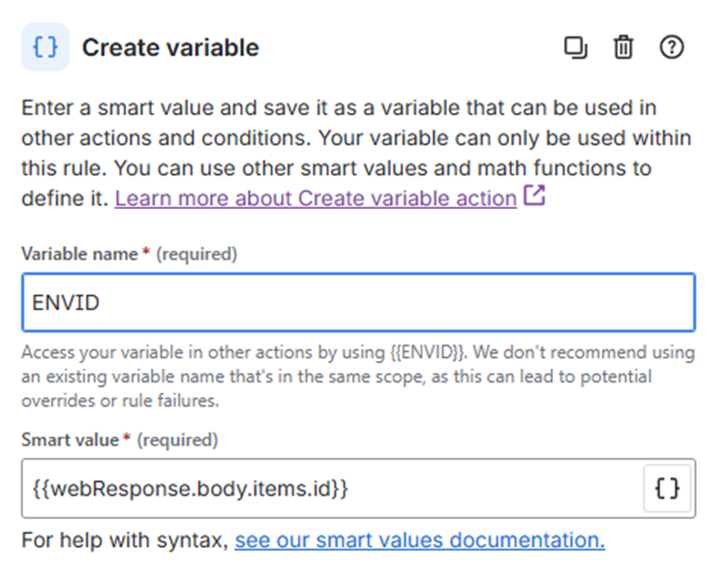Focus the Variable name field containing ENVID
728x573 pixels.
(357, 303)
